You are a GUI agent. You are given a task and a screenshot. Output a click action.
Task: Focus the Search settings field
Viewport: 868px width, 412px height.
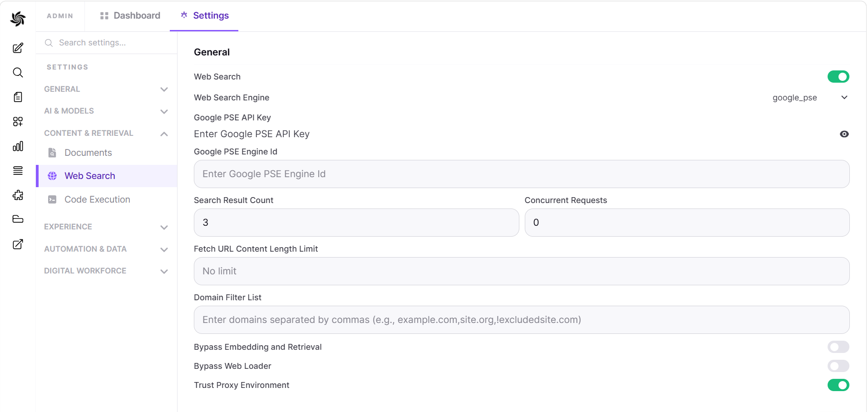107,43
